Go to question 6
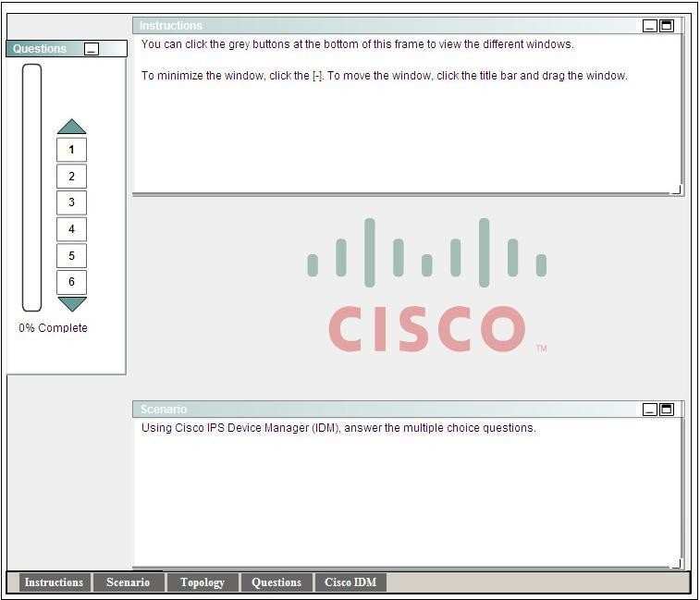 [71, 282]
